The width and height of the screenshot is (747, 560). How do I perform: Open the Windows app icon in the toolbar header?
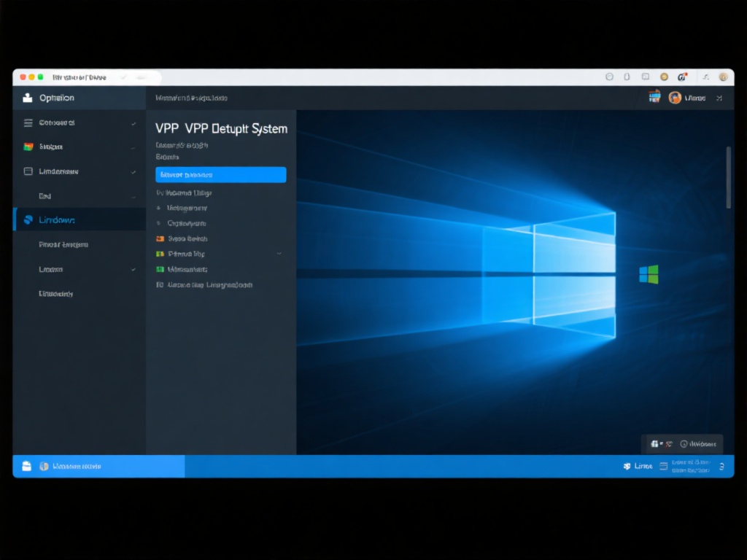654,96
